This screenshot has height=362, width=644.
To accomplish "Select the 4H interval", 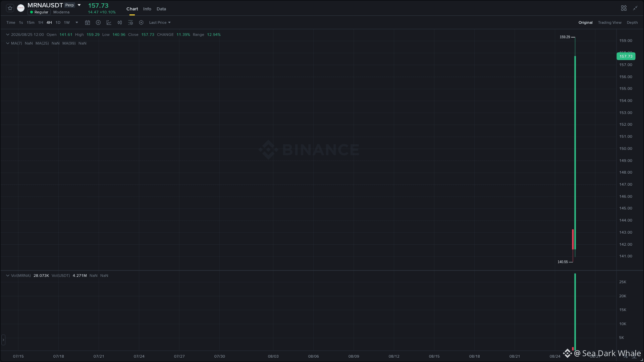I will tap(49, 22).
